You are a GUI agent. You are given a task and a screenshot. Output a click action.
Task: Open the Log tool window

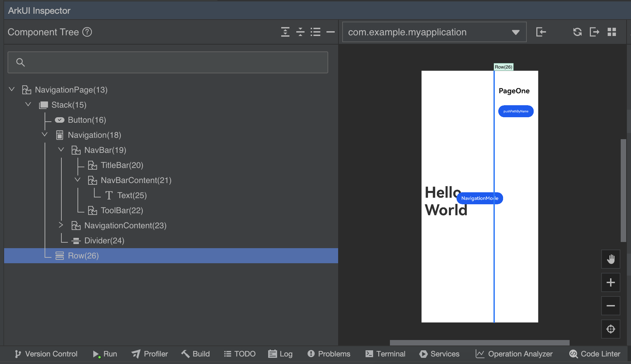pyautogui.click(x=281, y=354)
